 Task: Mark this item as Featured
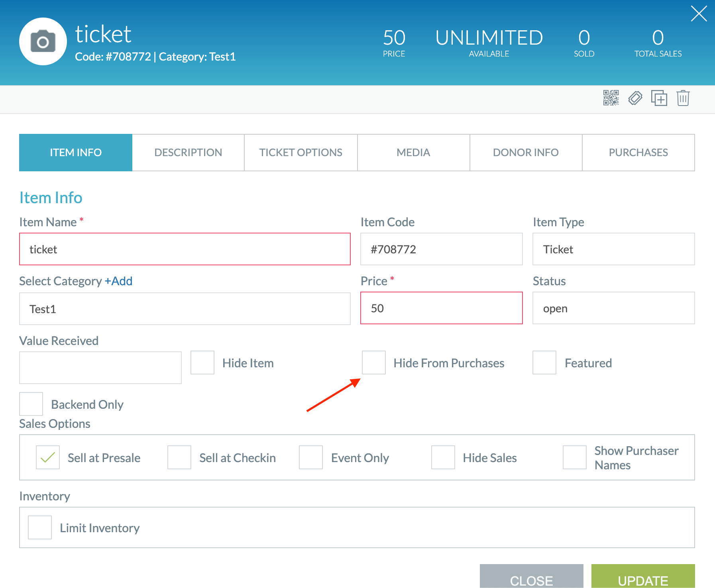coord(544,363)
